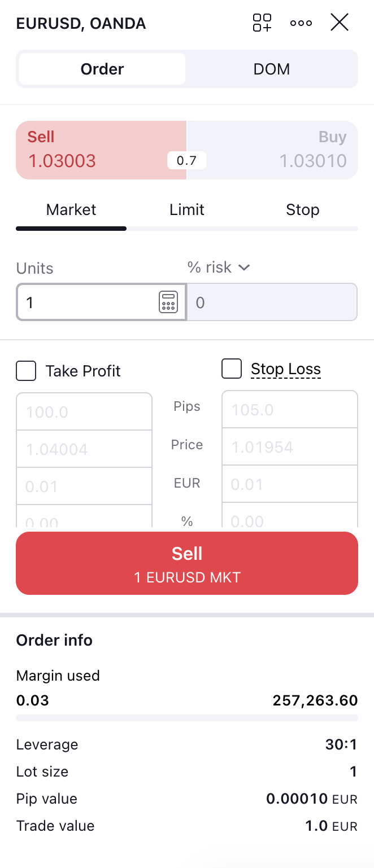
Task: Enable the Stop Loss checkbox
Action: click(232, 369)
